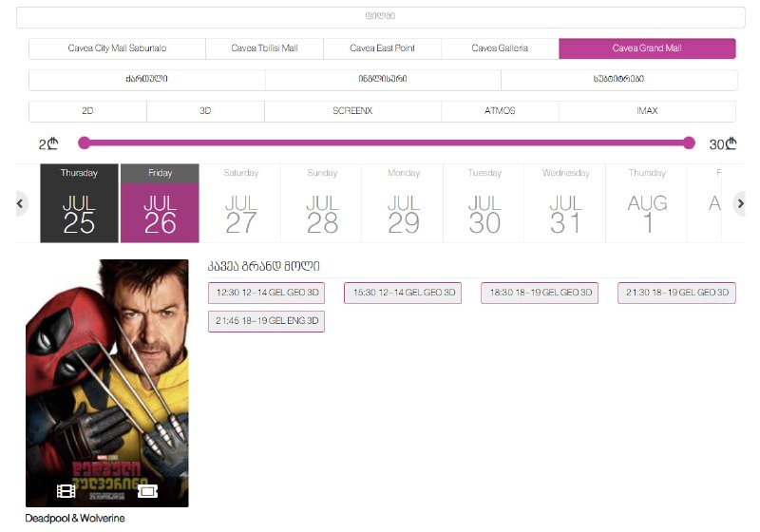The image size is (760, 532).
Task: Choose Friday JUL 26 date
Action: pyautogui.click(x=160, y=203)
